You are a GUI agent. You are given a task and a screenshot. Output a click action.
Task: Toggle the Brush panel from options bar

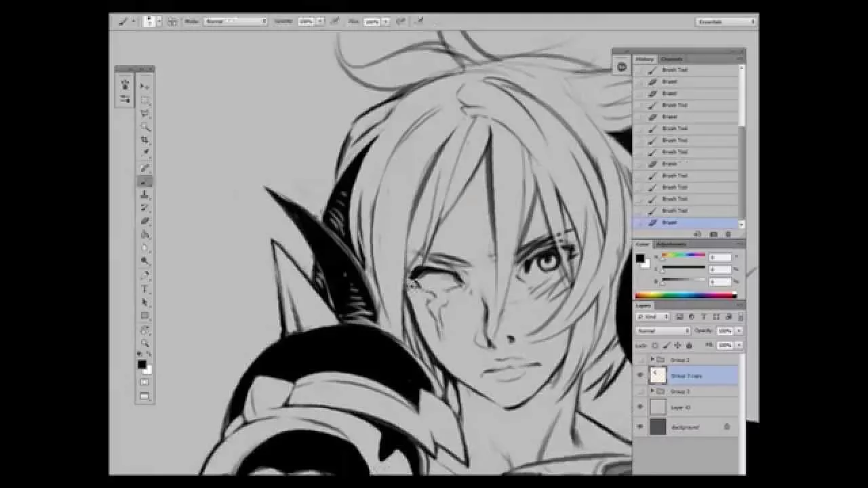point(172,22)
